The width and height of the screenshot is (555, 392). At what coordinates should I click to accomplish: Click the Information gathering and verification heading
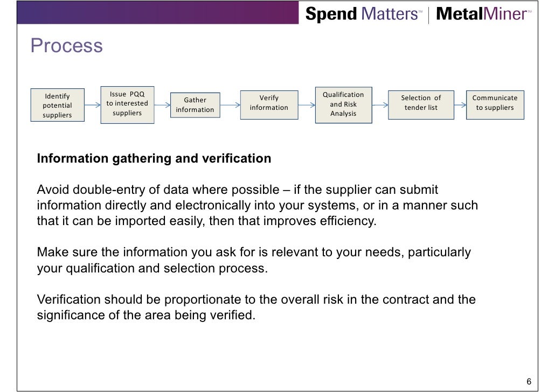(154, 158)
